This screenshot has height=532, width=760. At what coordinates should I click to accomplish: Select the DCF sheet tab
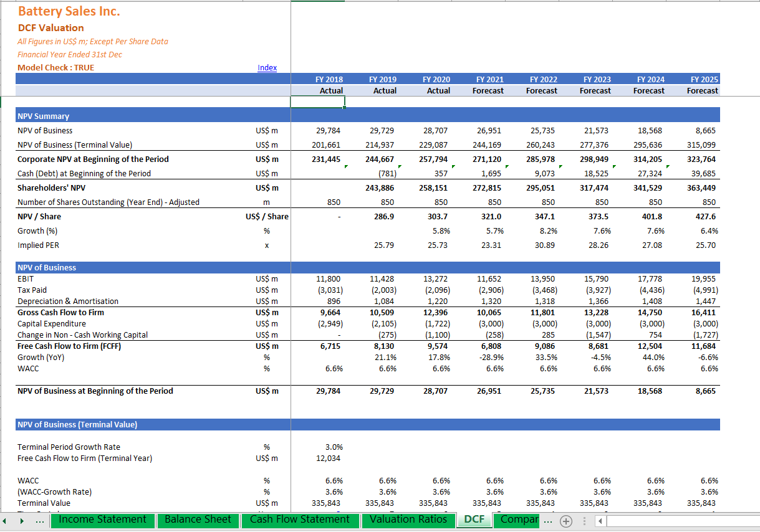coord(474,520)
